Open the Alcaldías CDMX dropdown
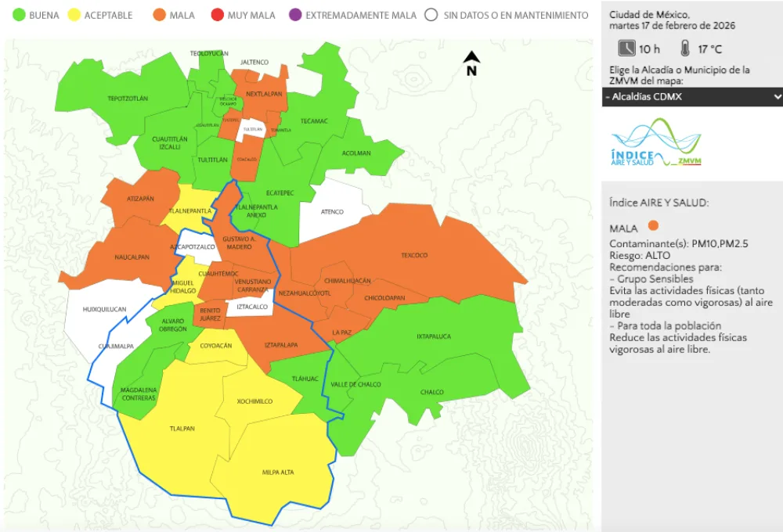This screenshot has width=783, height=532. click(x=689, y=97)
